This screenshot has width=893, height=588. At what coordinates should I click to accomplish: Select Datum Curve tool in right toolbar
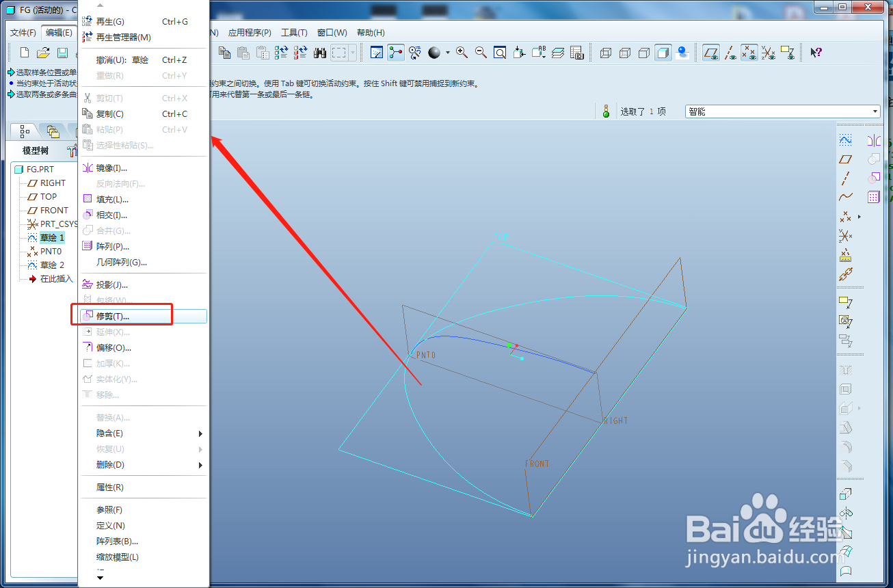click(x=846, y=197)
